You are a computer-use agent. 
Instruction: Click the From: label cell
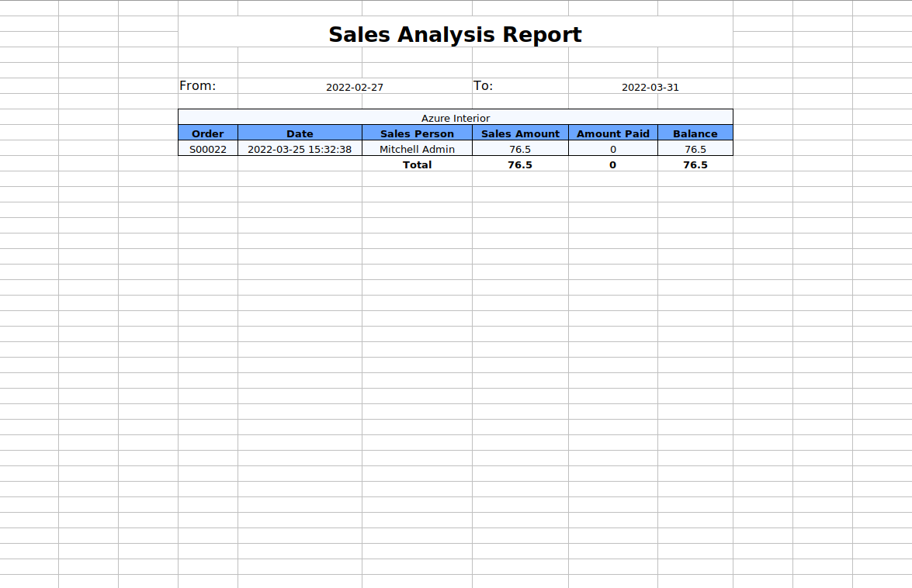click(x=198, y=86)
